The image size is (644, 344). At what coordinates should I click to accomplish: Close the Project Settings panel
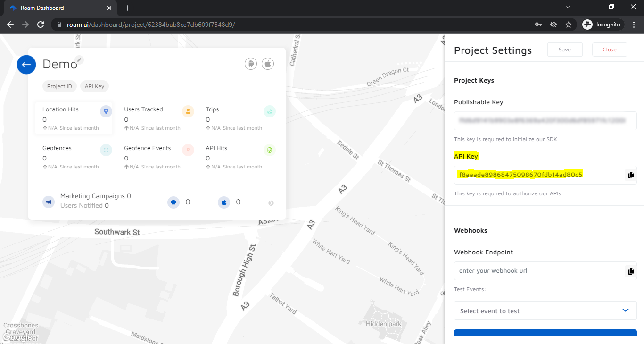point(610,50)
